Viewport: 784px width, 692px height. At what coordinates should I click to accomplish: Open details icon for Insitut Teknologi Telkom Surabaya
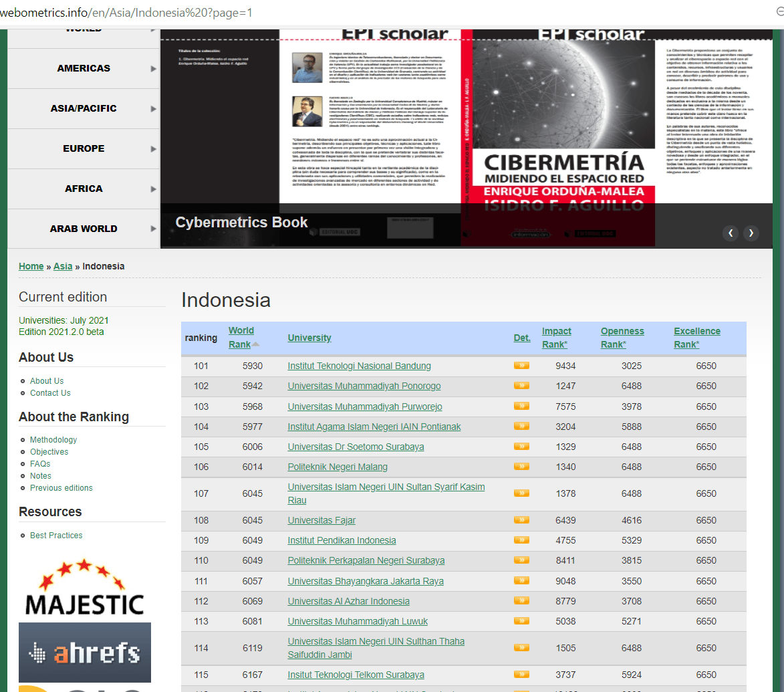click(x=521, y=675)
